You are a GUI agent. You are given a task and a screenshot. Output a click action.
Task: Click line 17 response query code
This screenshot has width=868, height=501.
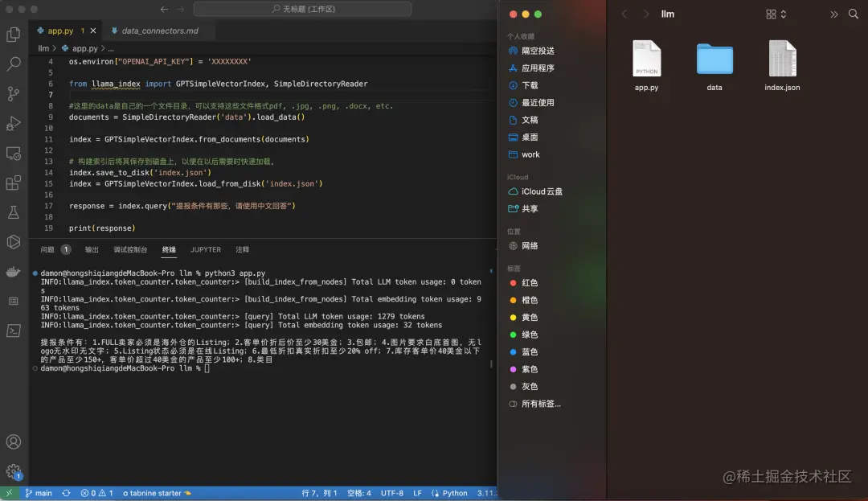coord(182,206)
